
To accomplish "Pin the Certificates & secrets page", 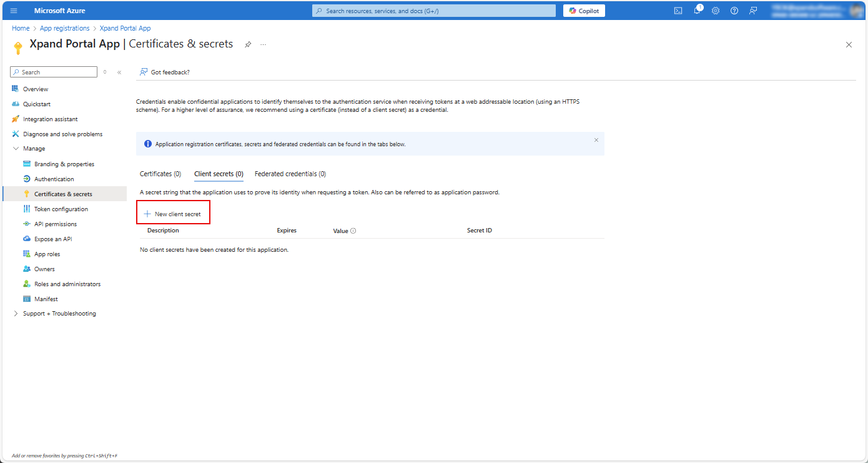I will [248, 45].
